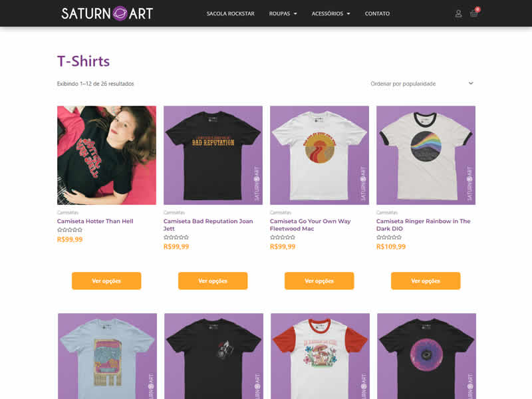Click the Saturn Art logo
The height and width of the screenshot is (399, 532).
point(107,13)
